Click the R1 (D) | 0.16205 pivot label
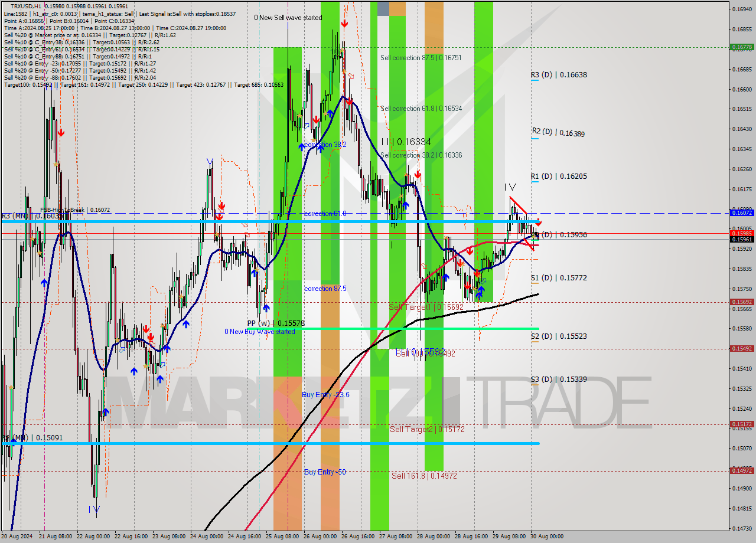The height and width of the screenshot is (543, 756). pos(559,176)
